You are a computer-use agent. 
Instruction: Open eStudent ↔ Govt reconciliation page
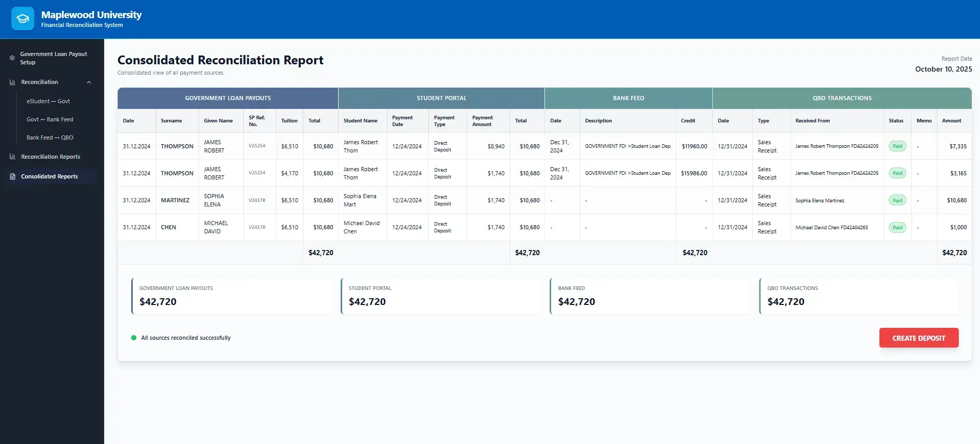tap(48, 101)
